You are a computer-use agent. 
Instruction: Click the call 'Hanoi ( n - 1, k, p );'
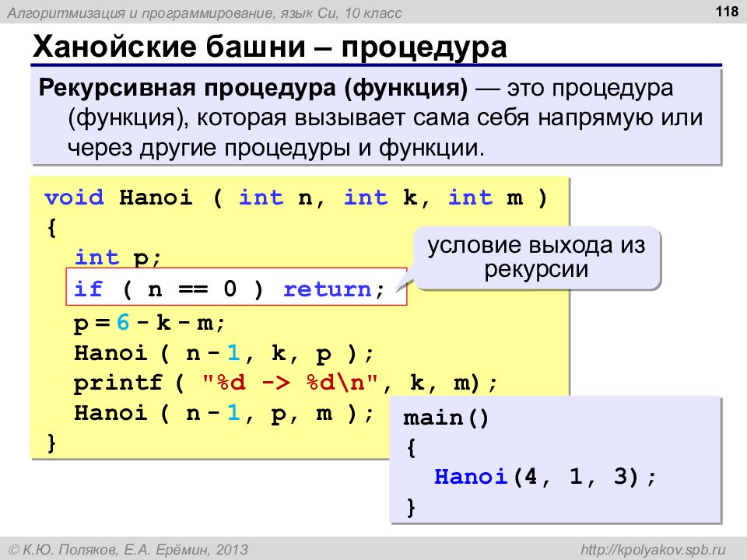[223, 353]
